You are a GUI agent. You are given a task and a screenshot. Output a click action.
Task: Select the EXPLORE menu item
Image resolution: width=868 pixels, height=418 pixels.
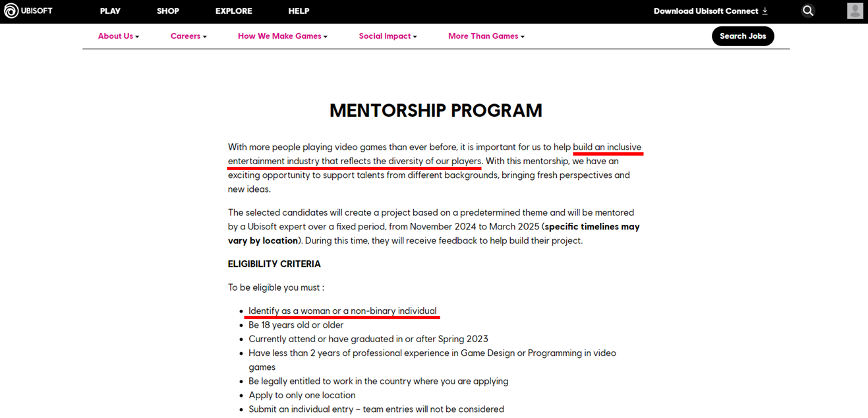pyautogui.click(x=234, y=11)
